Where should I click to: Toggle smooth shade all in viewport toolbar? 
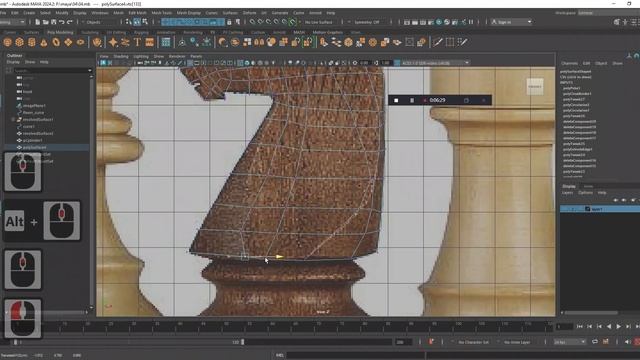pyautogui.click(x=247, y=63)
